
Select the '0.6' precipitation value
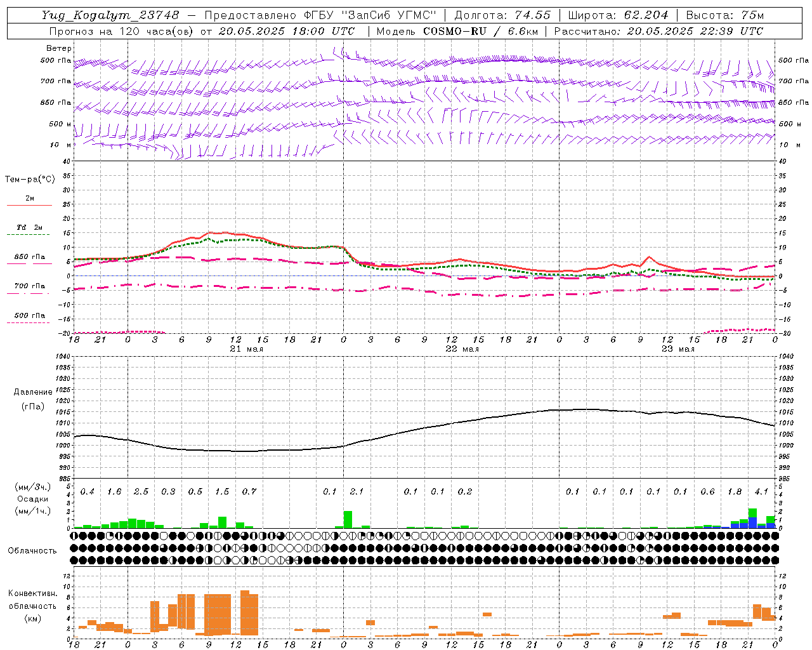[x=707, y=491]
